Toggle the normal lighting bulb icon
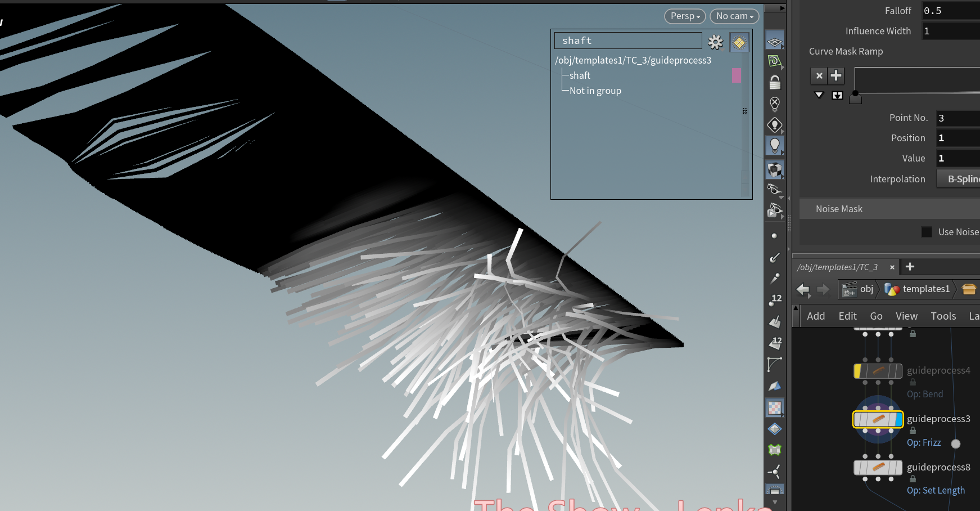The width and height of the screenshot is (980, 511). [x=774, y=146]
